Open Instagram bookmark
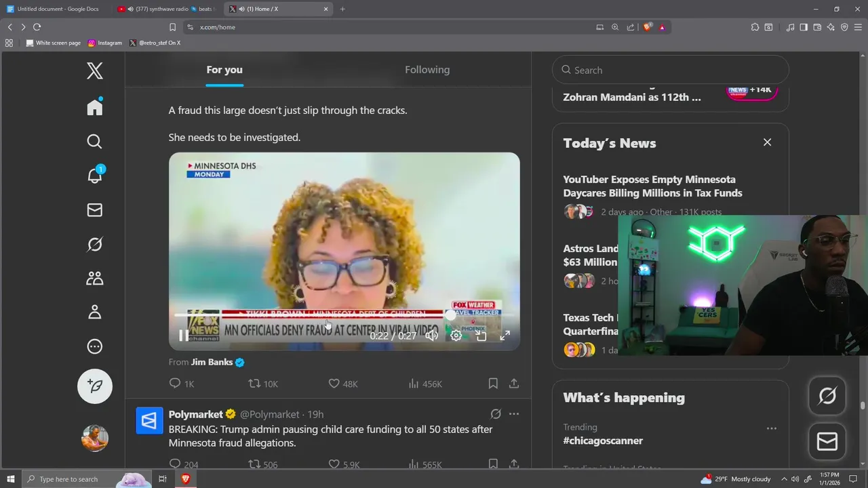This screenshot has width=868, height=488. [x=105, y=43]
